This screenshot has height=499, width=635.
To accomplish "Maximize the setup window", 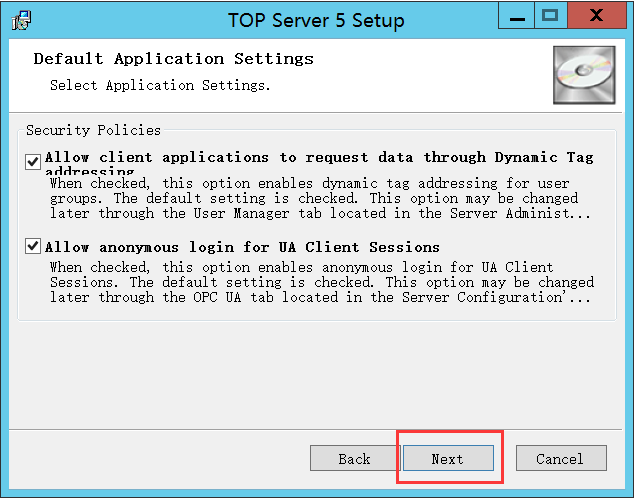I will (551, 15).
